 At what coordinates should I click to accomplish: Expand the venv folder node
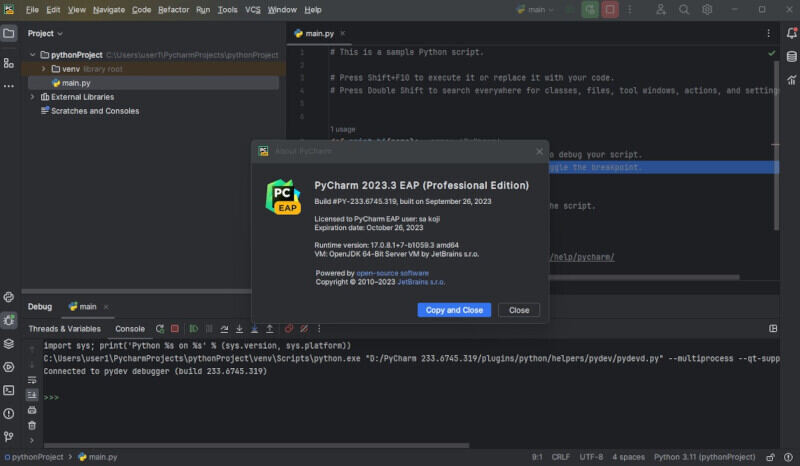(43, 69)
